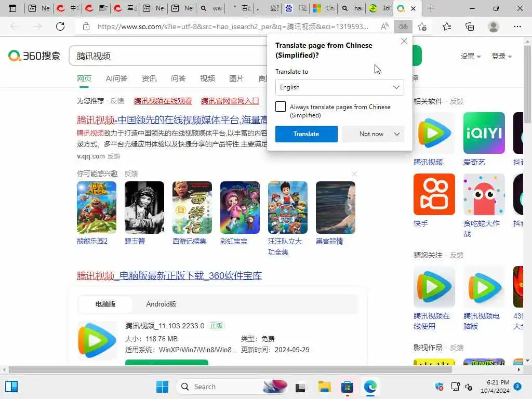Open a new tab with plus button
532x399 pixels.
pyautogui.click(x=431, y=8)
